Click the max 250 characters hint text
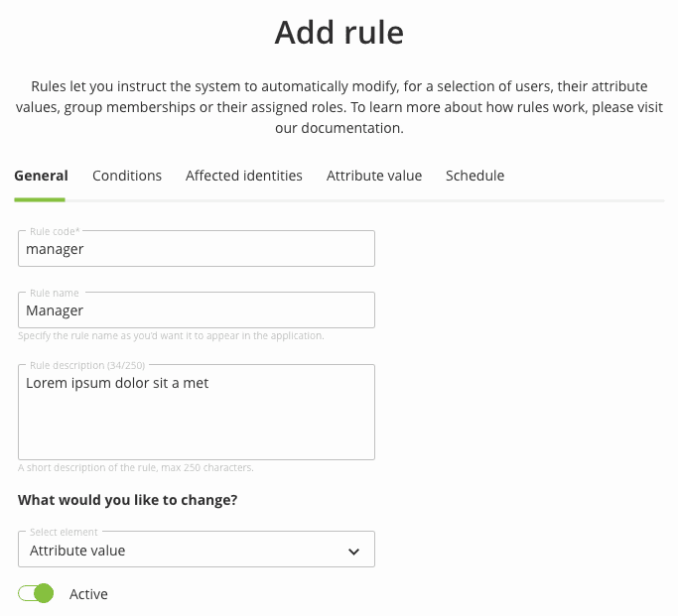Viewport: 678px width, 616px height. pos(136,467)
